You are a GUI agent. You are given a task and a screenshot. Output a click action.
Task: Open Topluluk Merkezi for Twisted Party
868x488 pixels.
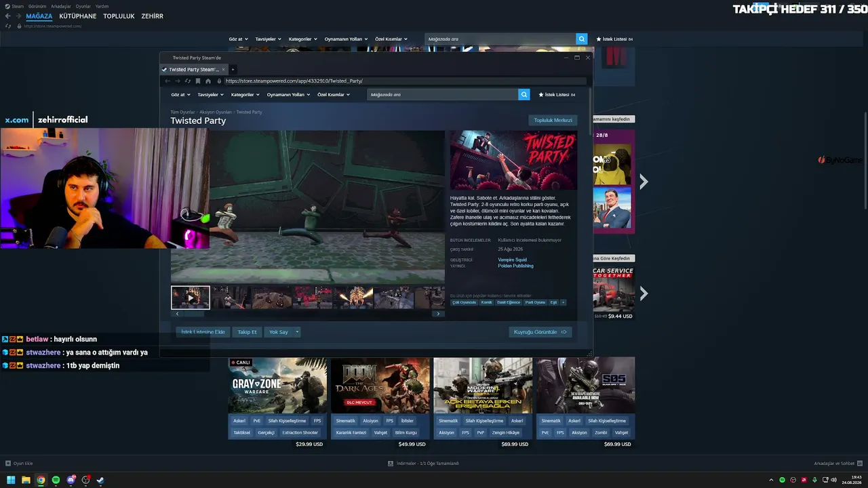tap(553, 121)
